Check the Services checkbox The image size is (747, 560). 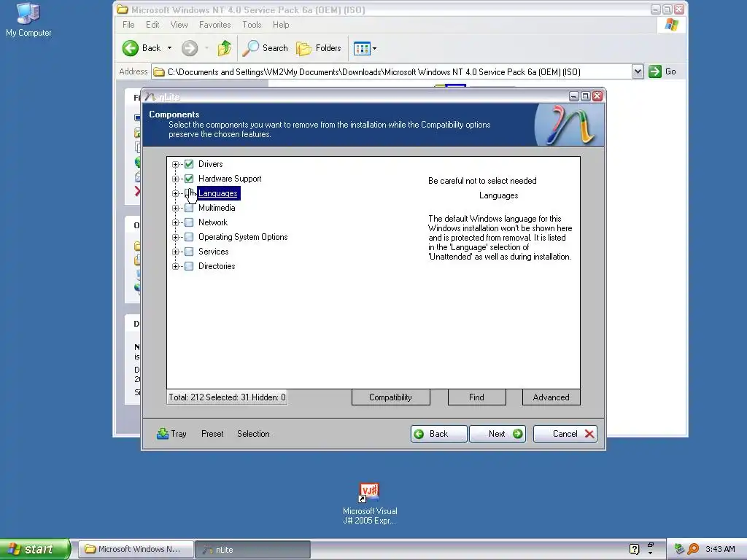(x=189, y=252)
